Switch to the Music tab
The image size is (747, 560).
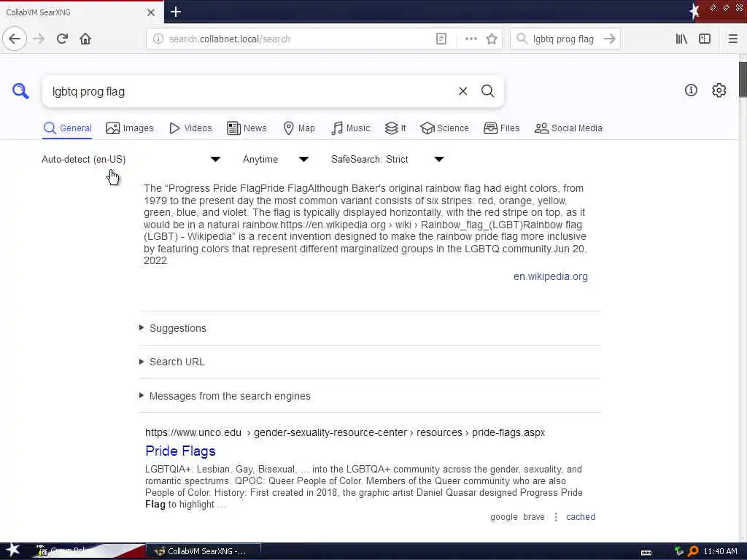(x=350, y=128)
